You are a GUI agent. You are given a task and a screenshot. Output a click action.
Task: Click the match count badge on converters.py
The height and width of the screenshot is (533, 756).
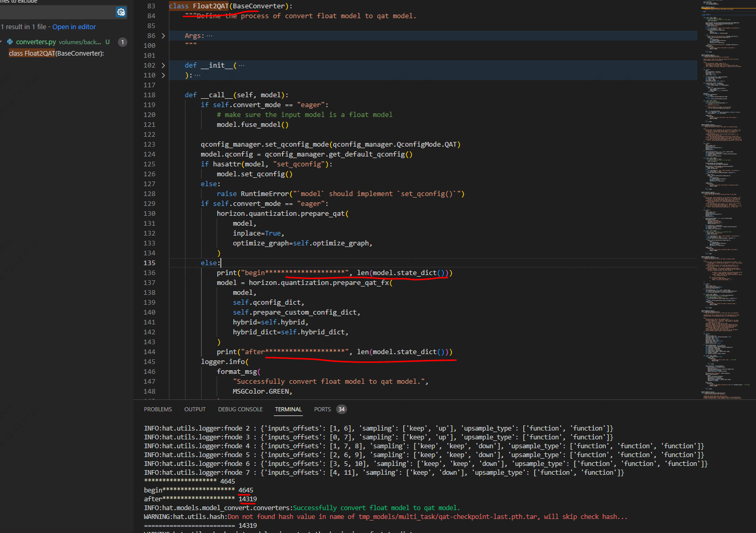click(123, 42)
